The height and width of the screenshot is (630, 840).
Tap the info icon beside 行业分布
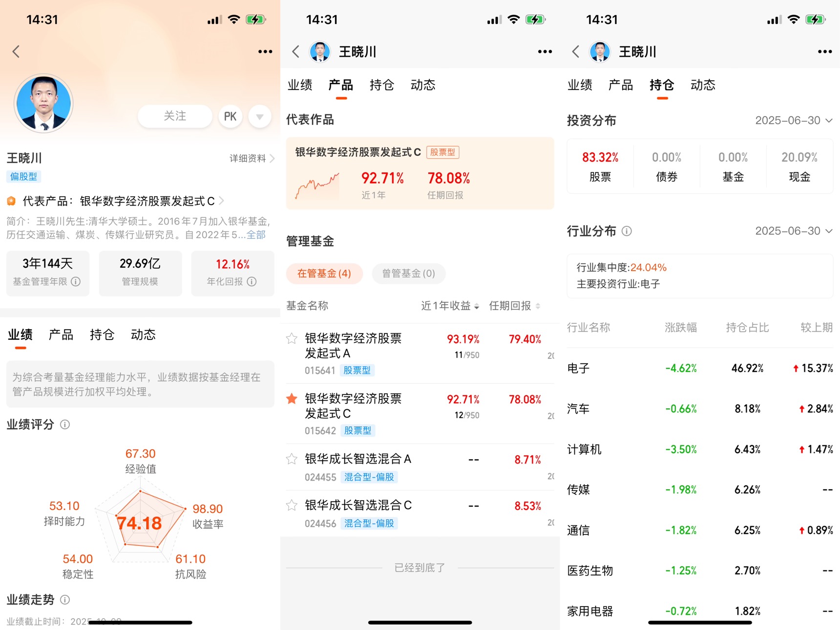[627, 231]
